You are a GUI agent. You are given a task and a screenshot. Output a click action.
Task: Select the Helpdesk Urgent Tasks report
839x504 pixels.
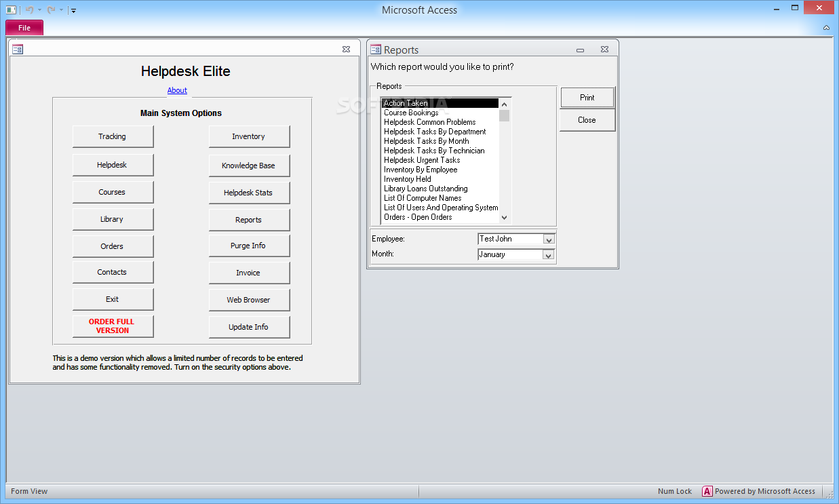click(x=440, y=160)
